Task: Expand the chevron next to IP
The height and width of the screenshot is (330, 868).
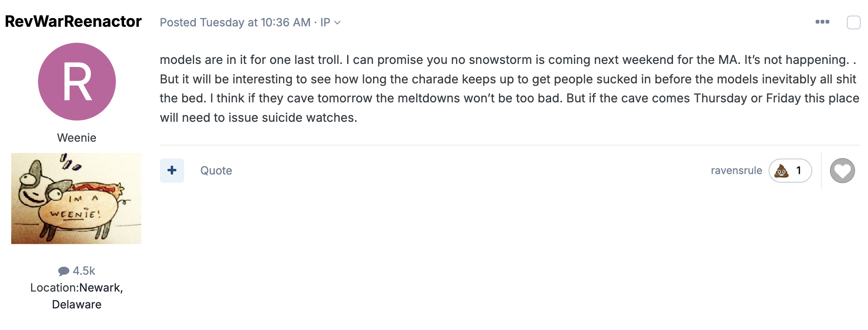Action: click(338, 22)
